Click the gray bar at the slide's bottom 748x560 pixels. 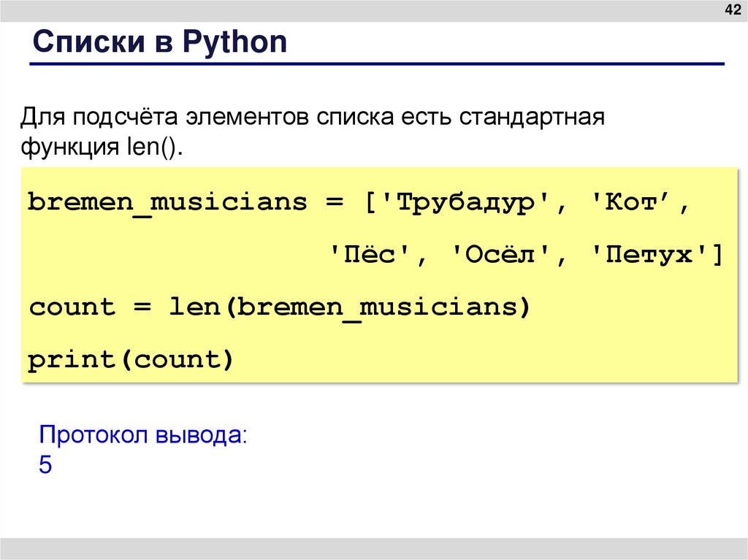coord(374,548)
